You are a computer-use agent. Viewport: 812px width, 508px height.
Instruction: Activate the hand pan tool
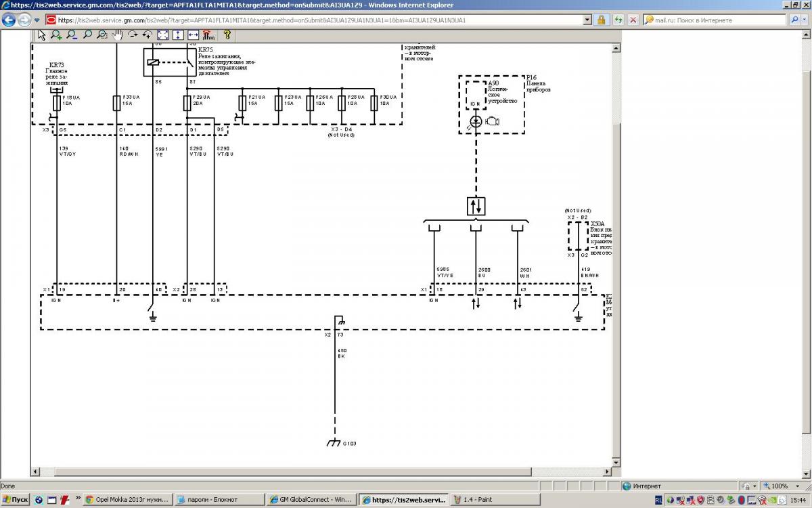click(x=117, y=35)
